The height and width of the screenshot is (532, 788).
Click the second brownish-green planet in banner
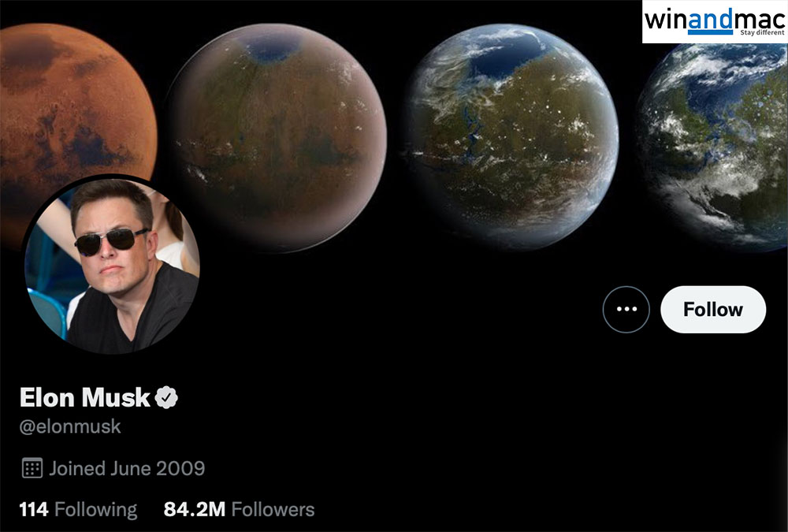coord(276,137)
